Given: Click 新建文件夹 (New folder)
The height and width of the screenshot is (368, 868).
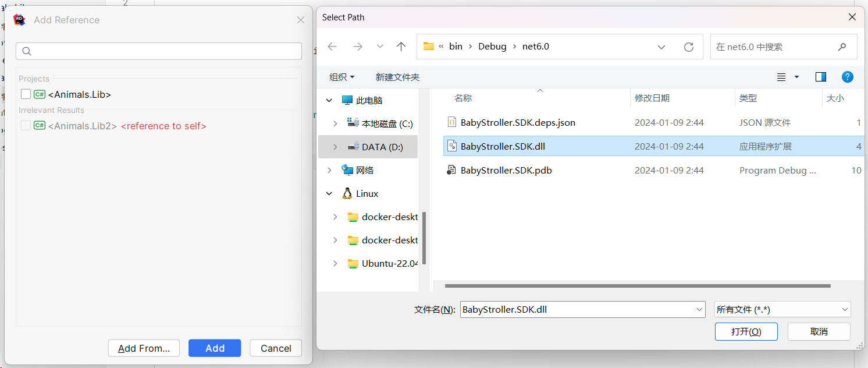Looking at the screenshot, I should pyautogui.click(x=397, y=77).
